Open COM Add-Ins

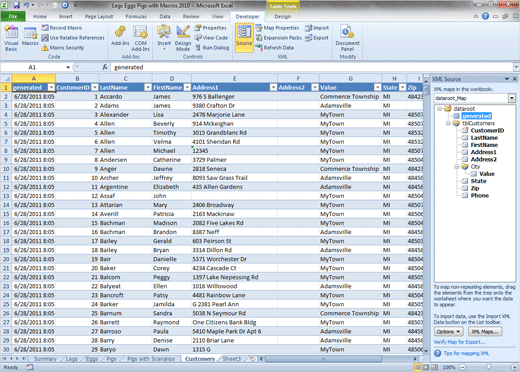[140, 38]
